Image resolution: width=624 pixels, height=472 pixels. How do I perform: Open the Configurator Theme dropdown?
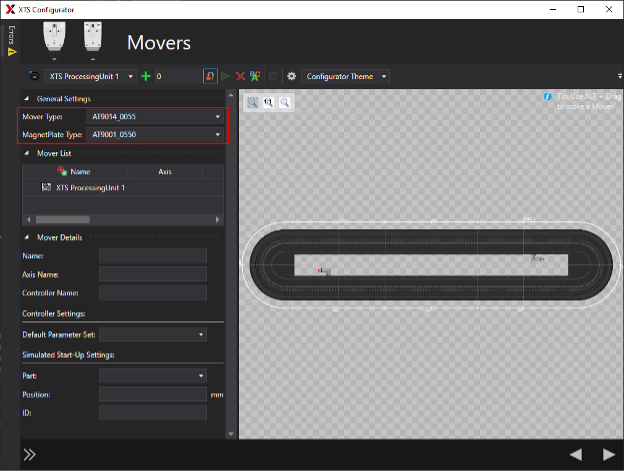pos(345,76)
